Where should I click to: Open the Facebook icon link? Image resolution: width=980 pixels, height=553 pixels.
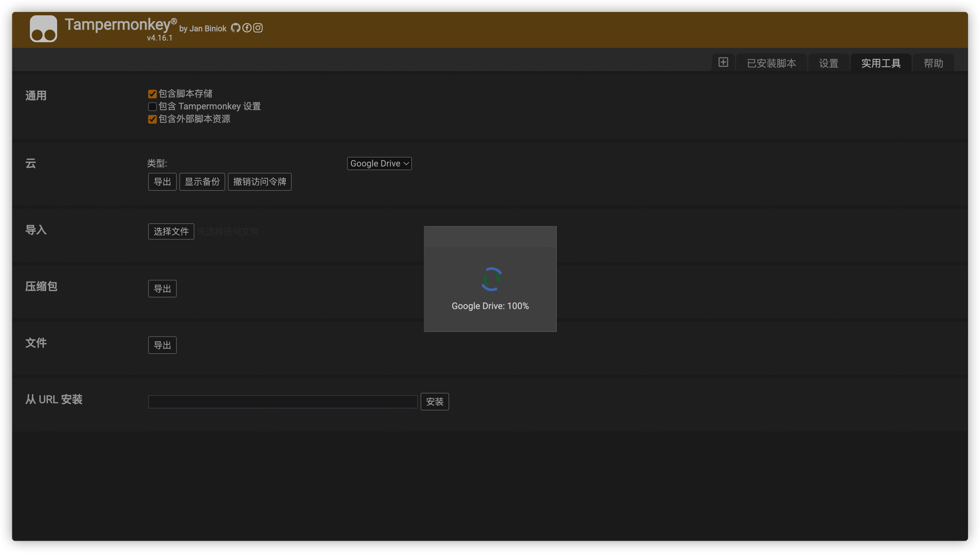click(247, 28)
